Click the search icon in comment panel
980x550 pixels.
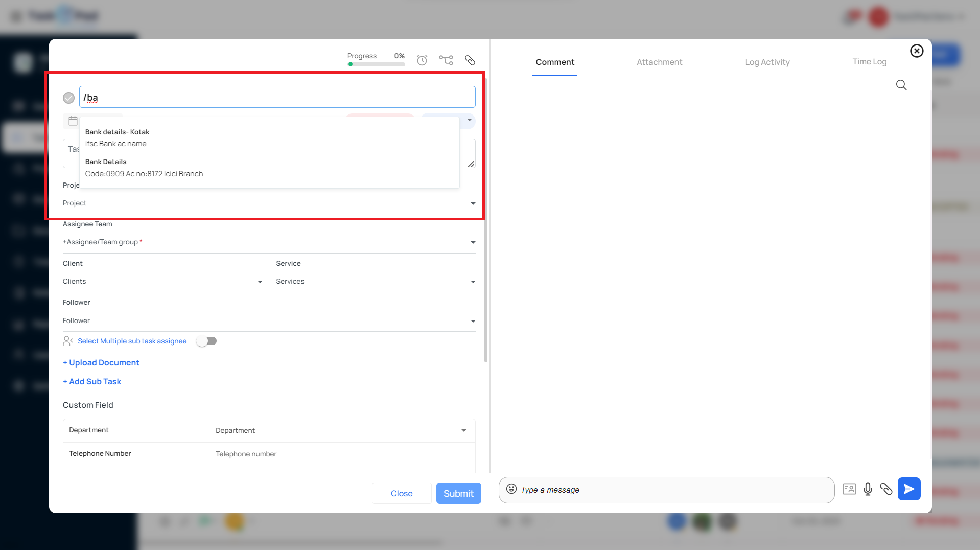coord(901,85)
